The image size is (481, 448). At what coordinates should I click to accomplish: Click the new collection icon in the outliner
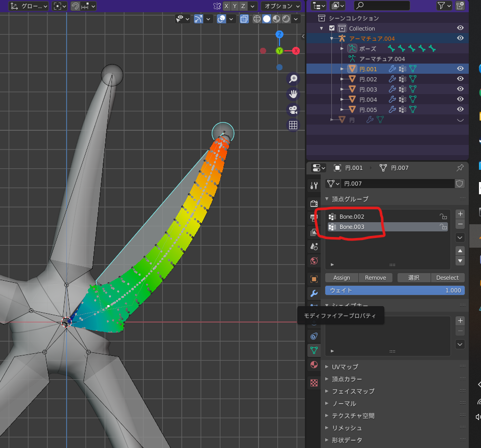click(460, 6)
